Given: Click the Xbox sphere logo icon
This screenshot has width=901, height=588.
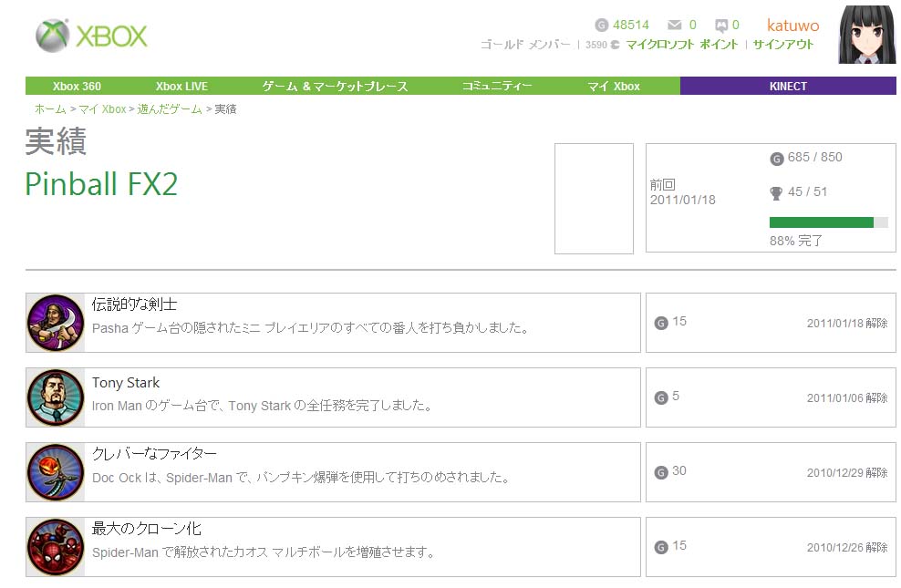Looking at the screenshot, I should pos(52,36).
